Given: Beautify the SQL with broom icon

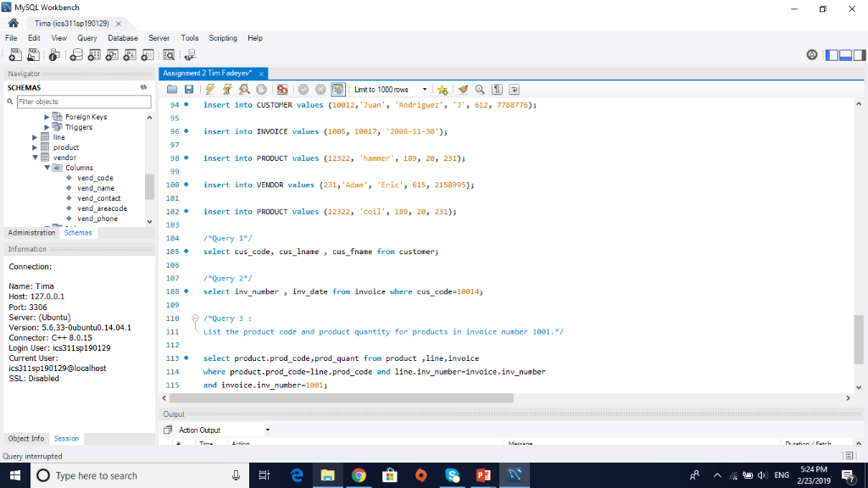Looking at the screenshot, I should 463,90.
